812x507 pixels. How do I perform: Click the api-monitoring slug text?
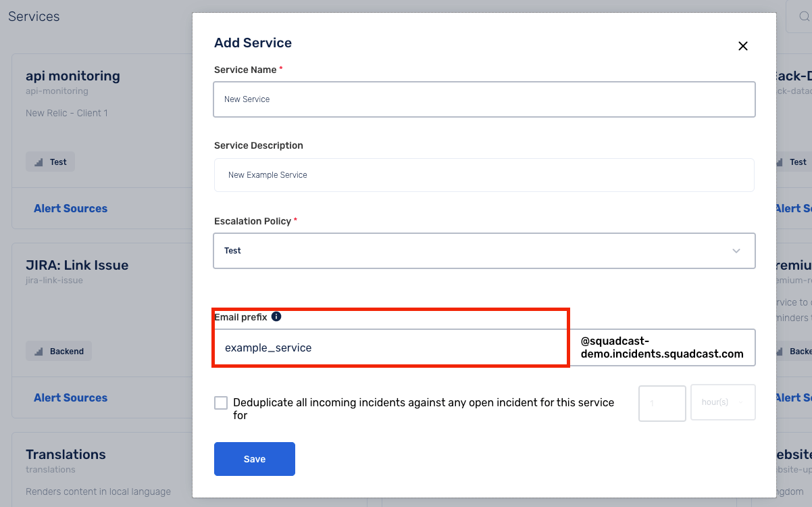pyautogui.click(x=57, y=91)
